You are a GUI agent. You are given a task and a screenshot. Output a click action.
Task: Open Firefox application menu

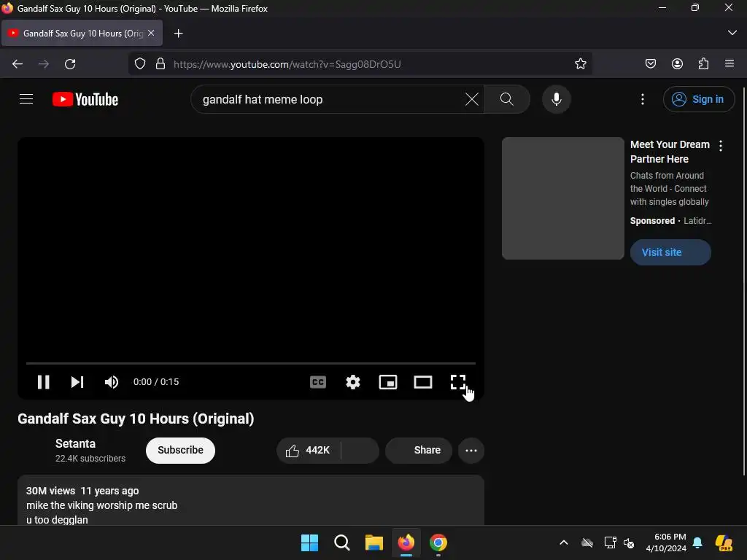729,64
